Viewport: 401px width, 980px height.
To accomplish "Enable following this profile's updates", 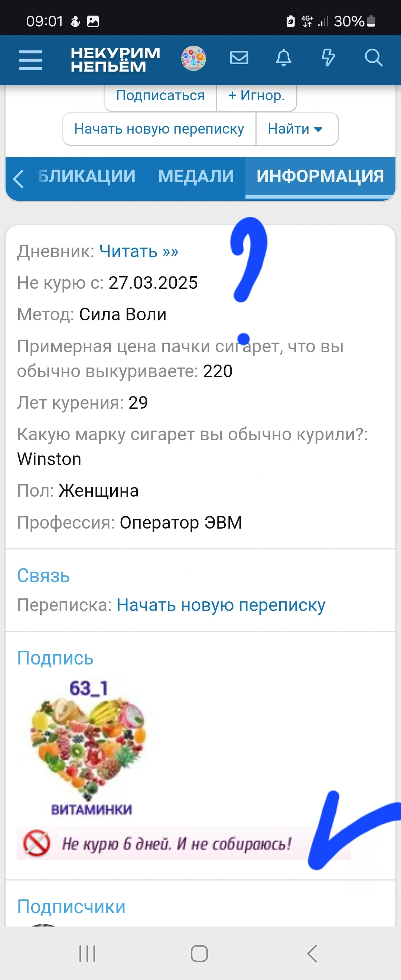I will pyautogui.click(x=160, y=96).
